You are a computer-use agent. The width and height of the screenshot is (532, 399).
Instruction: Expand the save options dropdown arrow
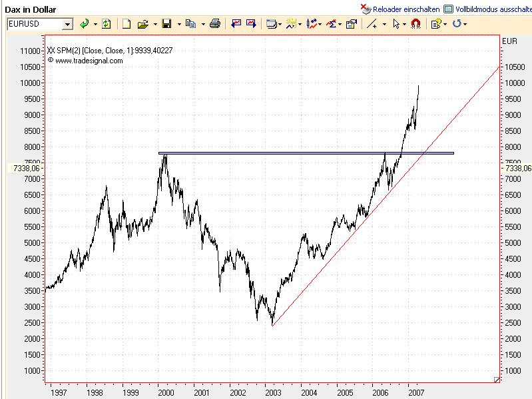(x=179, y=24)
